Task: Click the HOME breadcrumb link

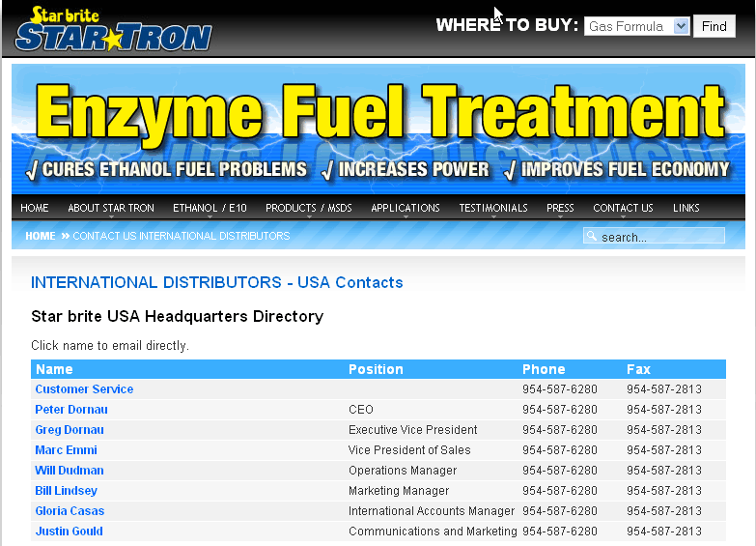Action: coord(41,236)
